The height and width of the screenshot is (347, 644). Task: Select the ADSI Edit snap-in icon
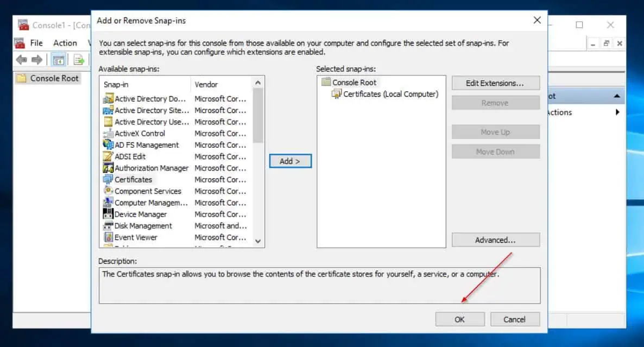[108, 156]
